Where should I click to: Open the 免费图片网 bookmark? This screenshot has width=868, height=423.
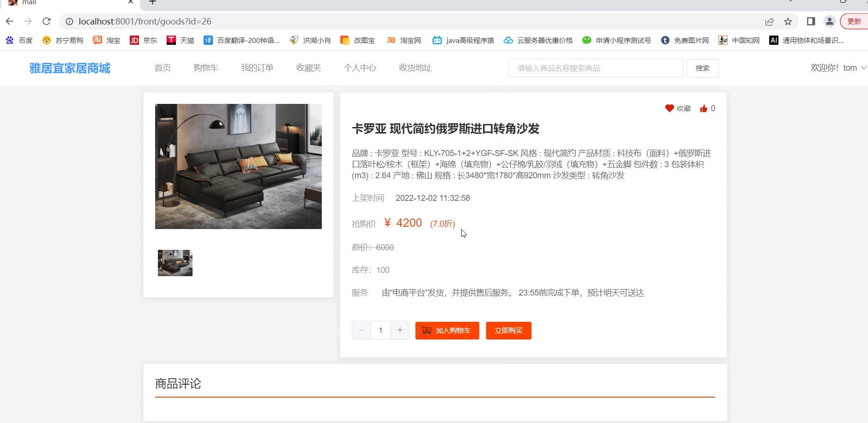tap(685, 40)
